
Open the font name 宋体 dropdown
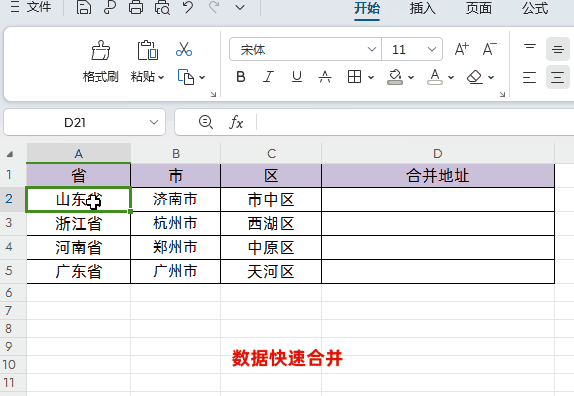tap(372, 49)
